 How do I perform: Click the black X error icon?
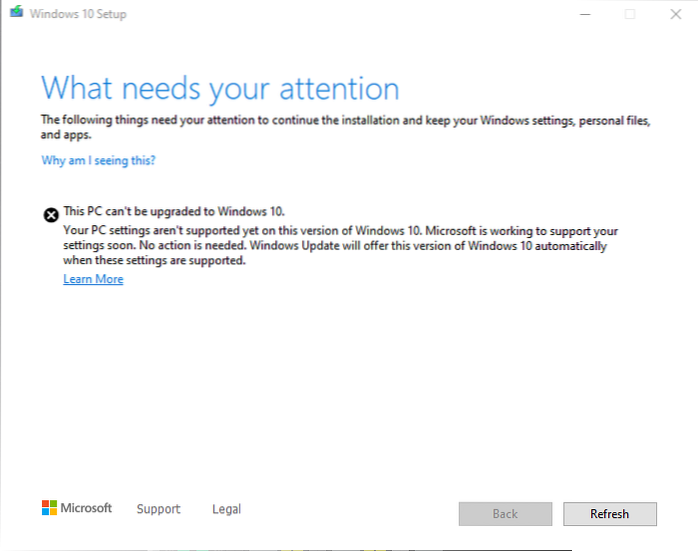(49, 215)
